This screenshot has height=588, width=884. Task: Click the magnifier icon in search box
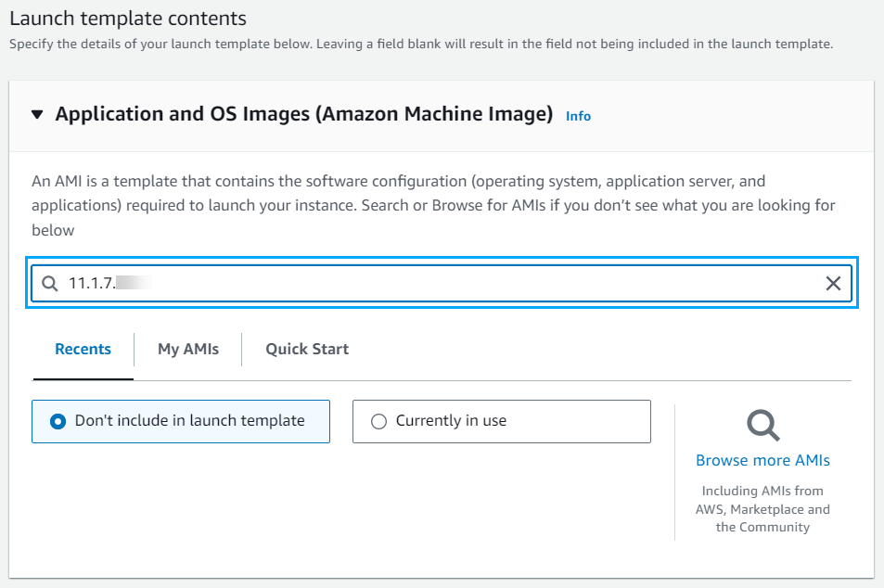pyautogui.click(x=49, y=283)
